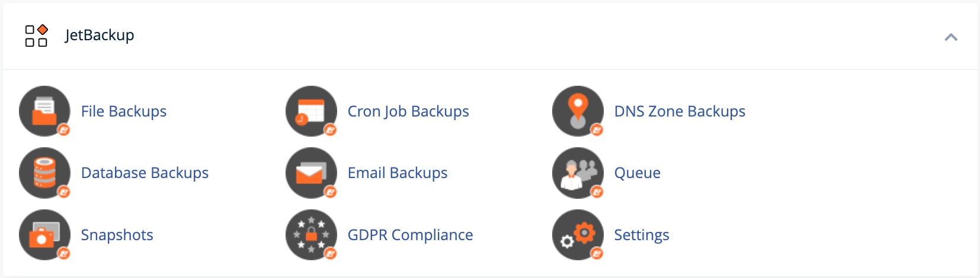The width and height of the screenshot is (980, 278).
Task: Go to GDPR Compliance link
Action: tap(410, 235)
